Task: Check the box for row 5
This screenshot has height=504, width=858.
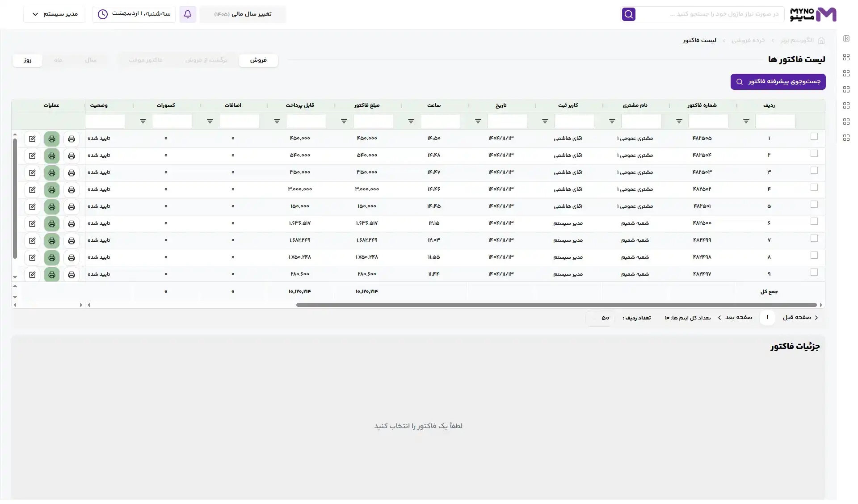Action: point(814,204)
